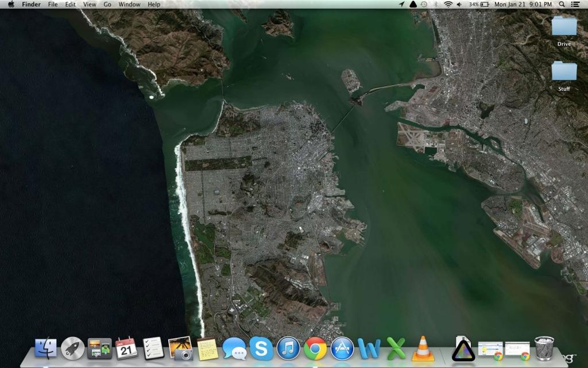Open the yellow Notes app in the Dock
Image resolution: width=588 pixels, height=368 pixels.
pos(207,349)
